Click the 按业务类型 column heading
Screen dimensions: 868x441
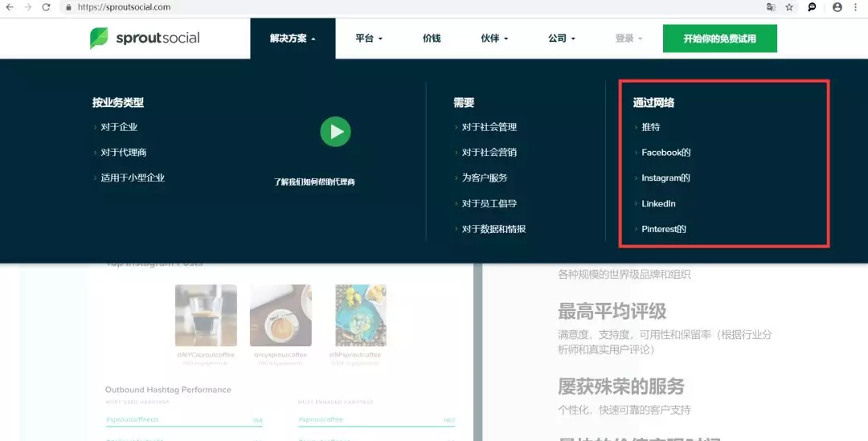pyautogui.click(x=118, y=102)
